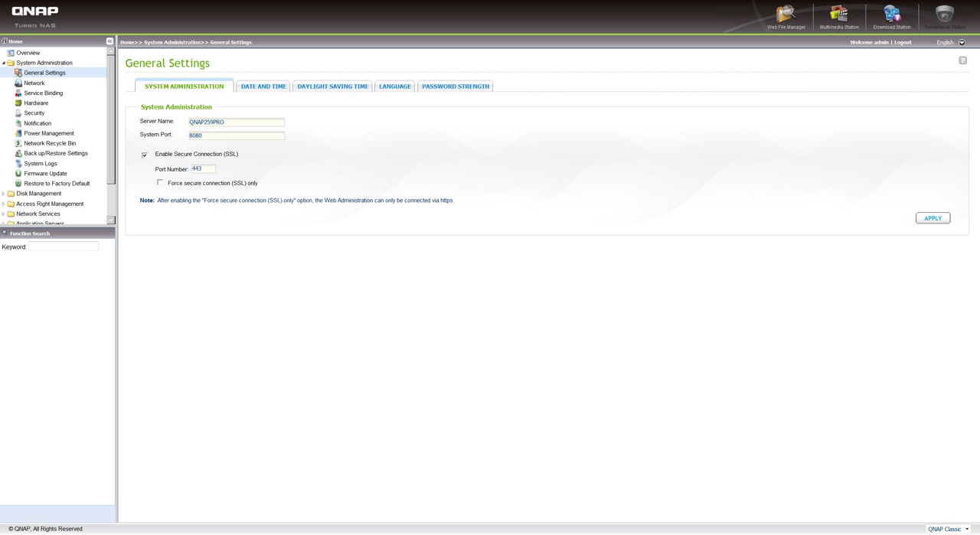The image size is (980, 535).
Task: Click the QNAP Turbo NAS logo
Action: pyautogui.click(x=35, y=17)
